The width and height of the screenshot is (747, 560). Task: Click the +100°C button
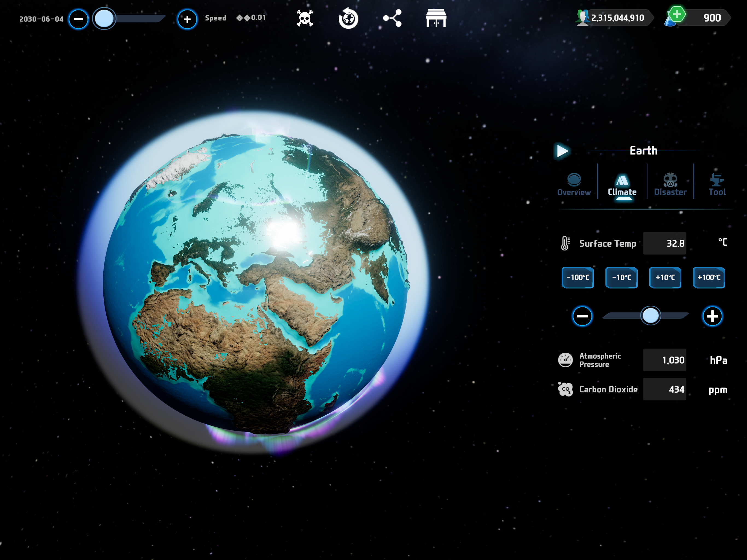(709, 278)
